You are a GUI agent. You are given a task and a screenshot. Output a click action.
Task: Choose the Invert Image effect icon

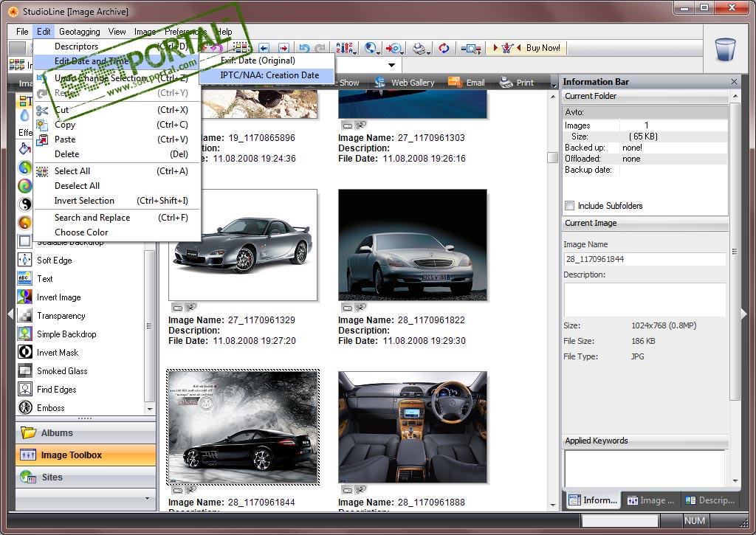tap(24, 297)
